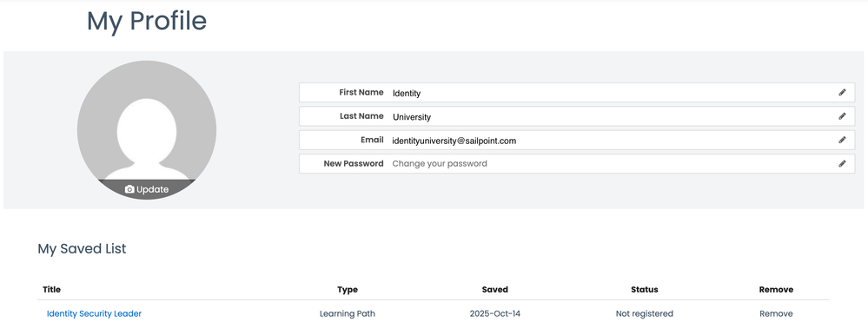The height and width of the screenshot is (335, 868).
Task: Click the profile avatar placeholder image
Action: [147, 130]
